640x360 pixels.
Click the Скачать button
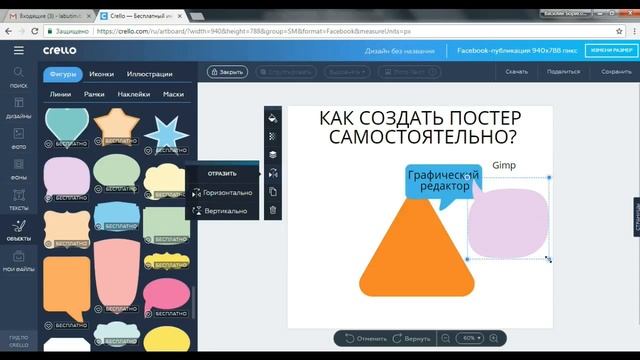click(x=516, y=71)
